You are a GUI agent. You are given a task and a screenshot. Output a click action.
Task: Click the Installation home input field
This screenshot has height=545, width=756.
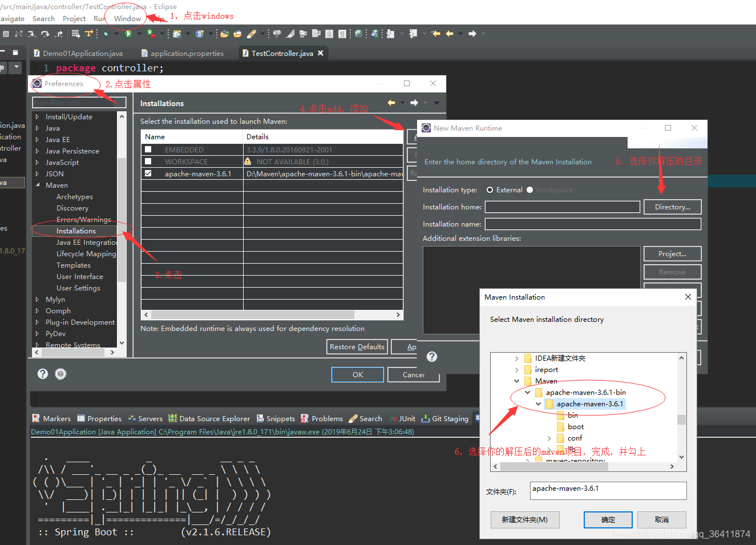pos(563,207)
